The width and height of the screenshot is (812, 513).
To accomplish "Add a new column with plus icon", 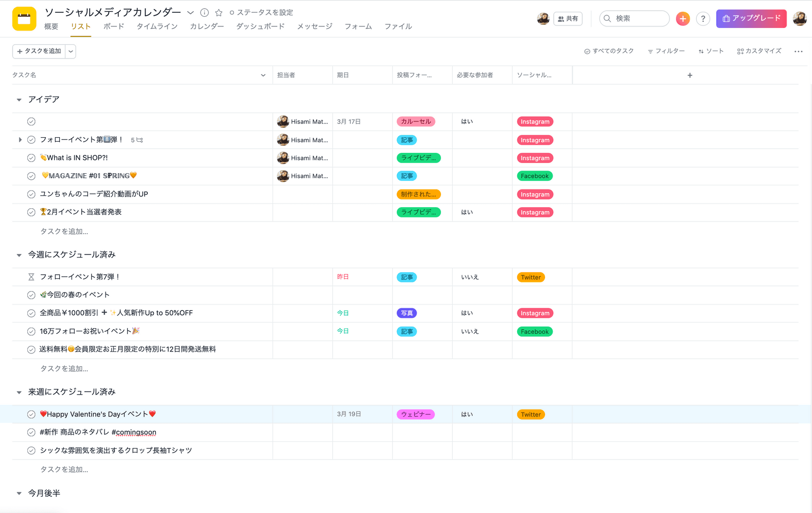I will [x=690, y=75].
